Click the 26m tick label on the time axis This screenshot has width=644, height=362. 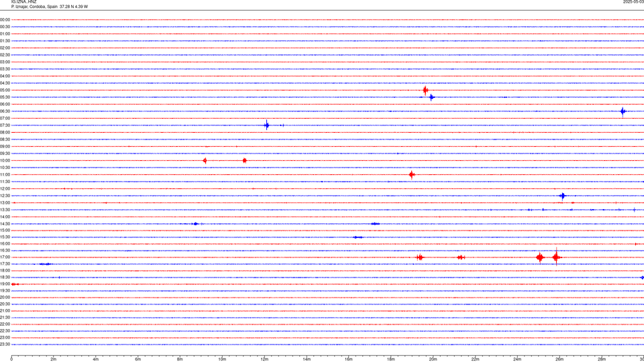559,359
